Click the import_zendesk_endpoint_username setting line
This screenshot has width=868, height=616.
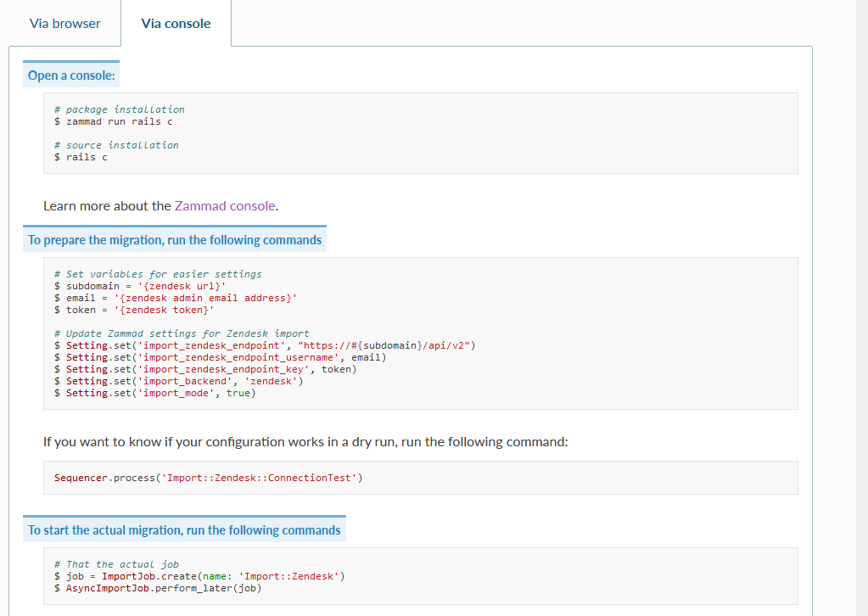coord(221,357)
